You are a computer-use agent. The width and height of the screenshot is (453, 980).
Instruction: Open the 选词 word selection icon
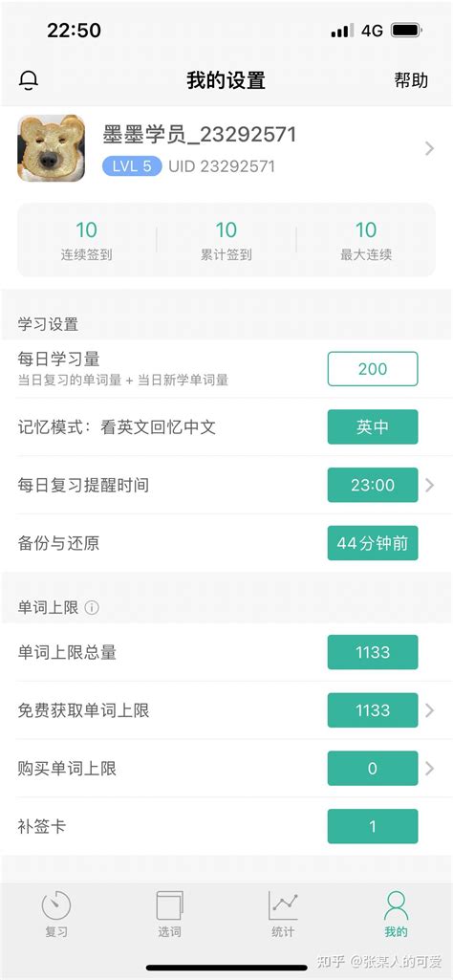[169, 905]
